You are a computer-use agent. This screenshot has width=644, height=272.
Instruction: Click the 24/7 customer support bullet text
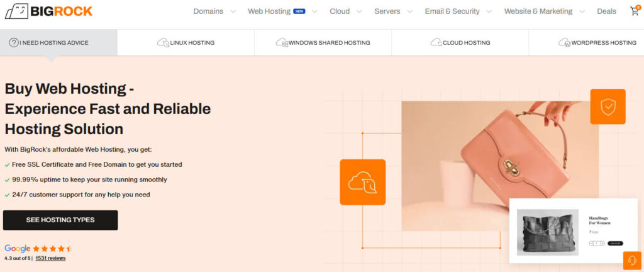(81, 195)
